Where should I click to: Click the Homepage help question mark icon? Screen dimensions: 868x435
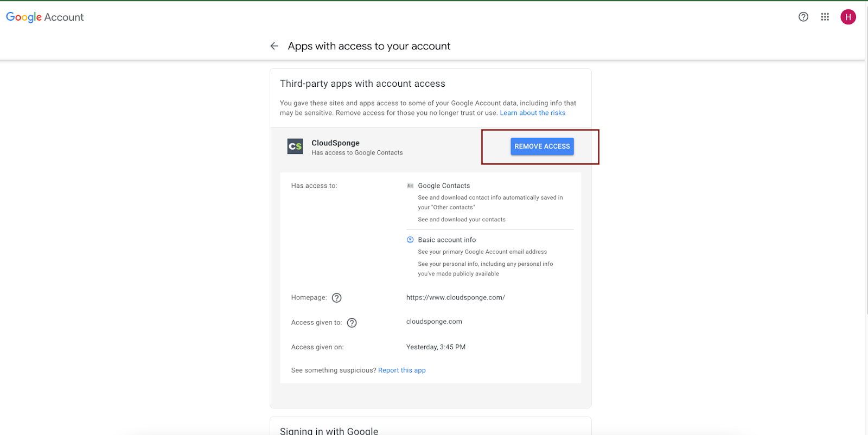[337, 298]
